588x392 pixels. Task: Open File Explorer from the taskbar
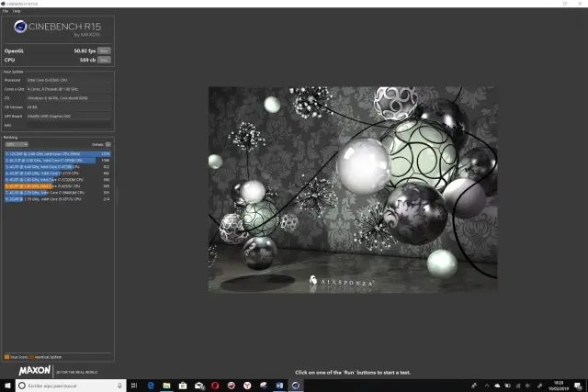(x=166, y=386)
